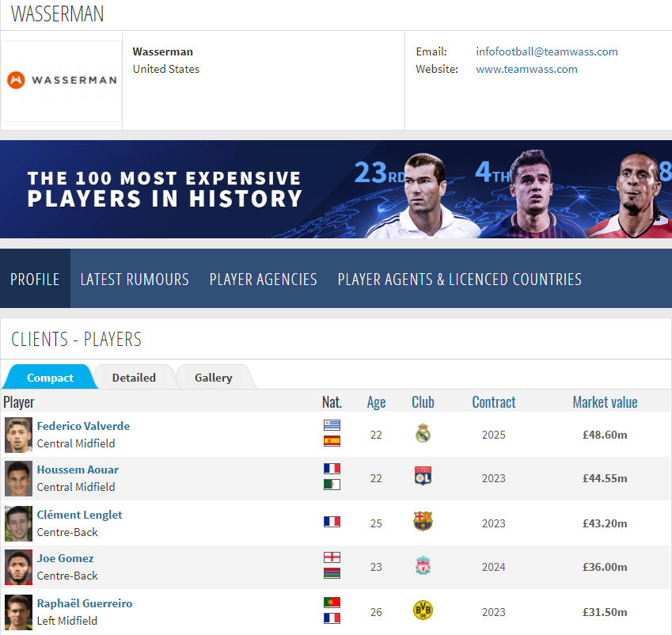The image size is (672, 635).
Task: Open the Player Agencies tab
Action: [x=263, y=279]
